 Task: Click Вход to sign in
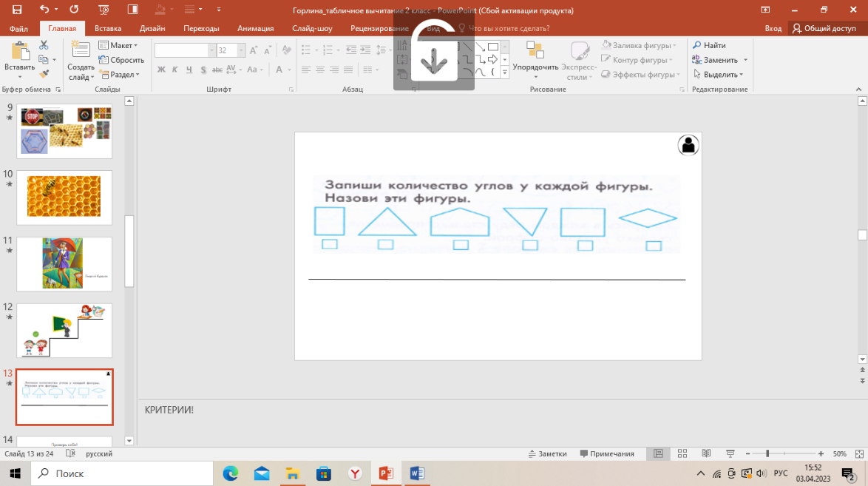[773, 28]
